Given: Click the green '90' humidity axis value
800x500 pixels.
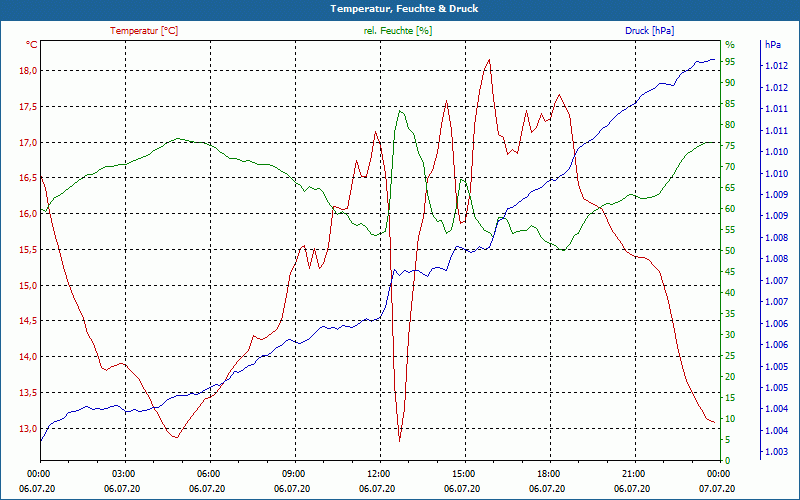Looking at the screenshot, I should (x=730, y=83).
